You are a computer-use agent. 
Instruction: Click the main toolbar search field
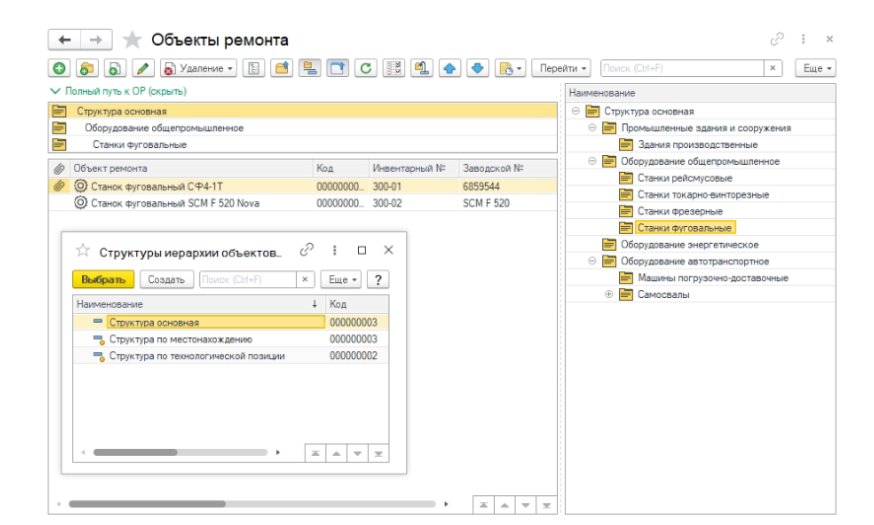tap(682, 68)
